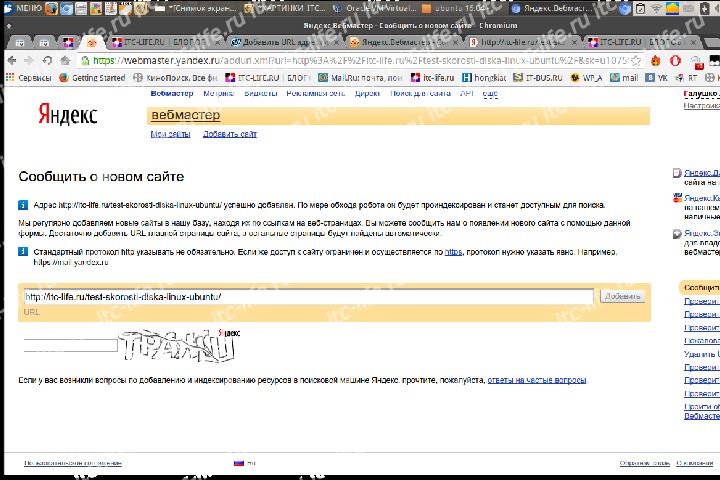
Task: Open the file manager panel launcher
Action: coord(81,8)
